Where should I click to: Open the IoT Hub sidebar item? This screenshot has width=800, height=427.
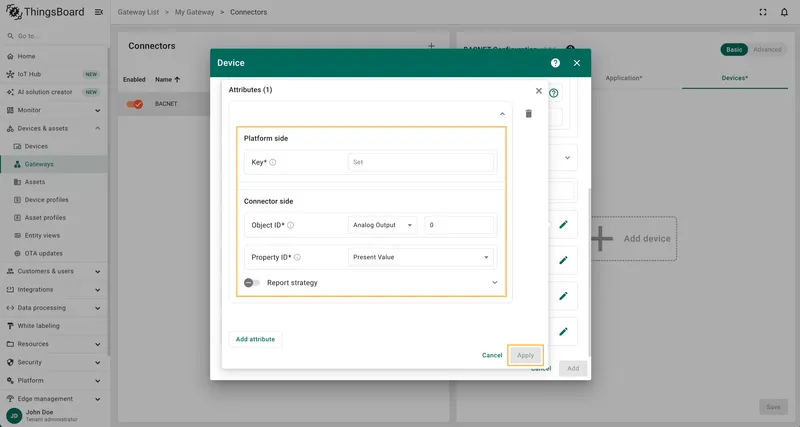point(54,74)
